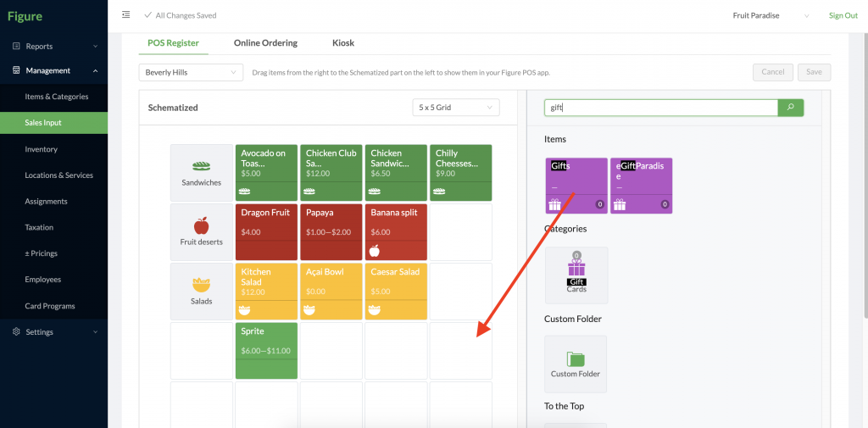This screenshot has width=868, height=428.
Task: Select the Sandwiches category icon tile
Action: [202, 173]
